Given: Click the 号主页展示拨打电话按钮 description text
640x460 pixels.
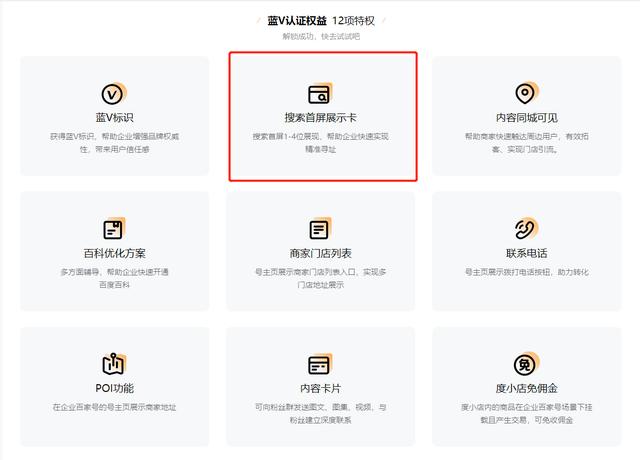Looking at the screenshot, I should [x=527, y=272].
